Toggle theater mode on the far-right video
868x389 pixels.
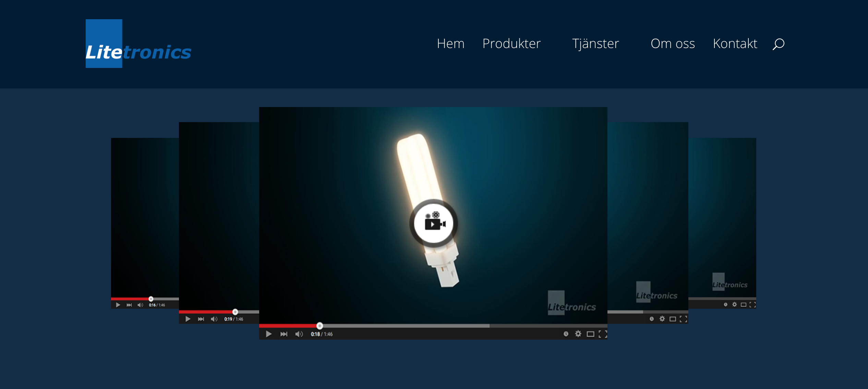pyautogui.click(x=744, y=305)
